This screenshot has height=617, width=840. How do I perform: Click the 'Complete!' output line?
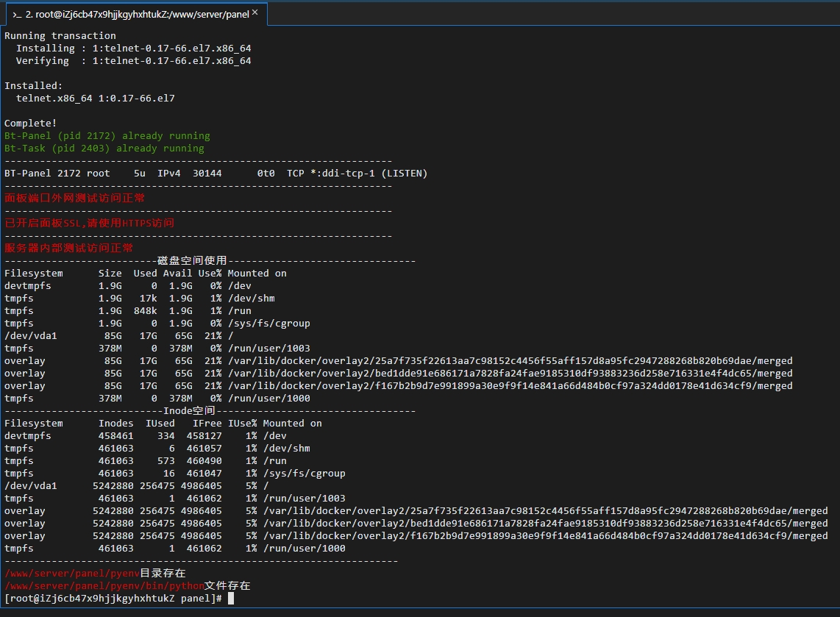(x=30, y=123)
